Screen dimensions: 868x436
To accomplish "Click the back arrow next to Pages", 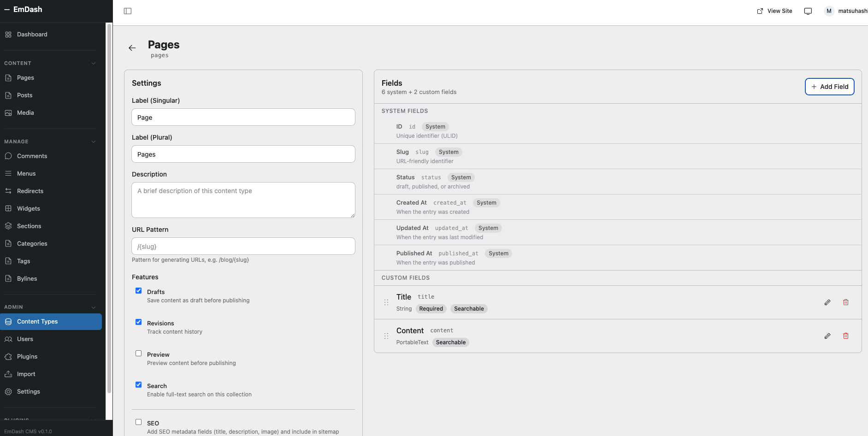I will point(132,48).
